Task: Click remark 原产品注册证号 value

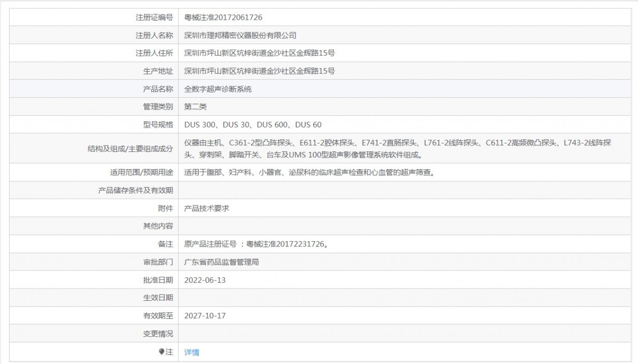Action: pyautogui.click(x=256, y=244)
